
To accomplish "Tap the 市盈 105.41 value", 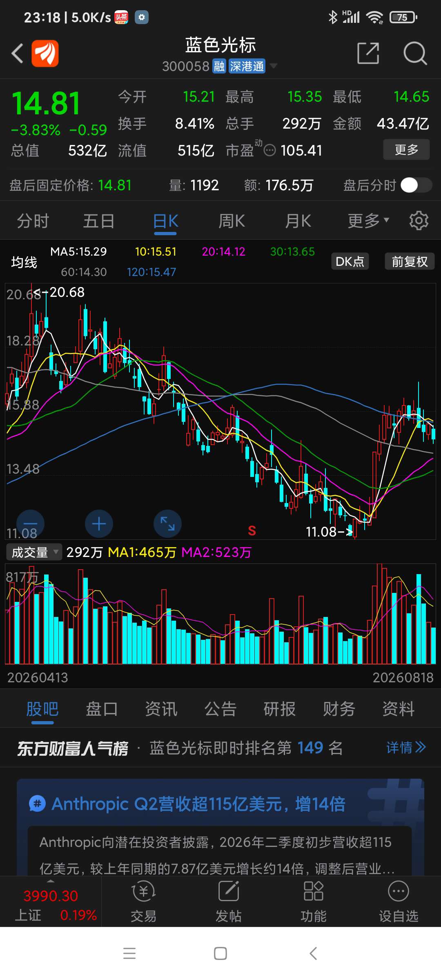I will (301, 151).
